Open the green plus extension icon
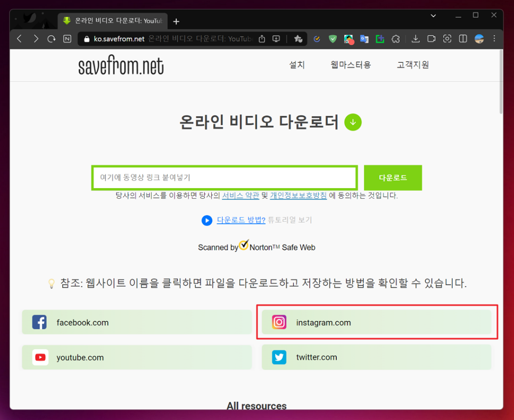Screen dimensions: 514x420 pyautogui.click(x=380, y=39)
